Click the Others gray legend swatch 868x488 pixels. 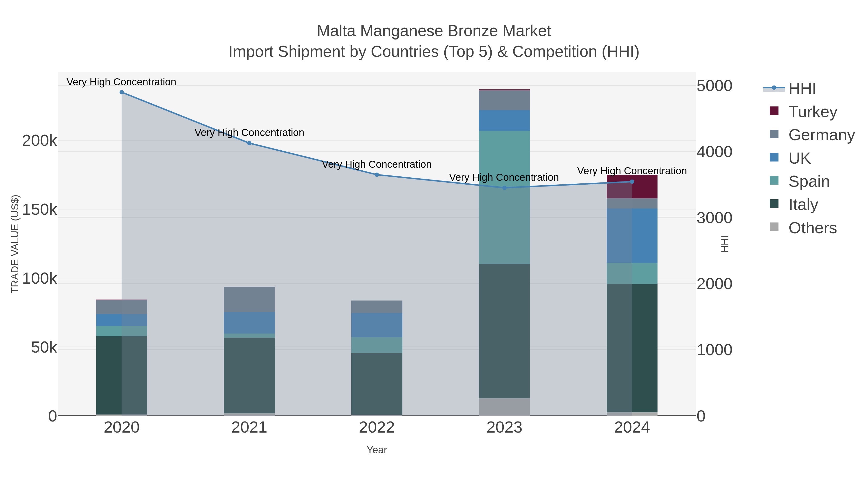pos(774,227)
